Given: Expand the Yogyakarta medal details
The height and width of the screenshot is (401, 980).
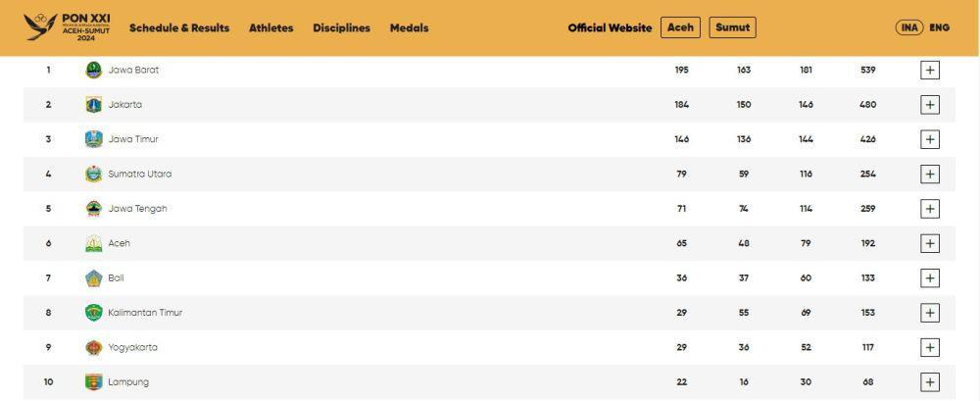Looking at the screenshot, I should (929, 347).
